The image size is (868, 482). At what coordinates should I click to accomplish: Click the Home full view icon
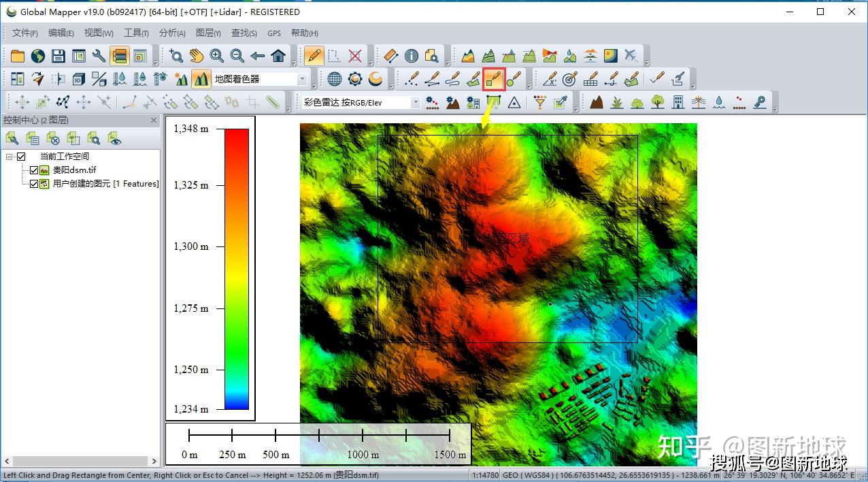[x=278, y=56]
